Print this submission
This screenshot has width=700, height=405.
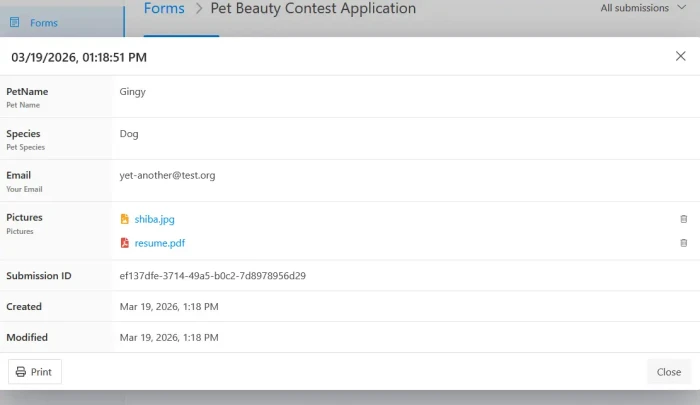coord(35,372)
